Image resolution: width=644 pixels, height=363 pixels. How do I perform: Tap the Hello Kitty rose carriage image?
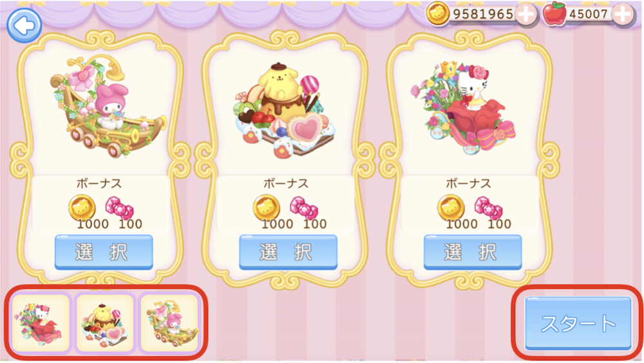[x=462, y=107]
